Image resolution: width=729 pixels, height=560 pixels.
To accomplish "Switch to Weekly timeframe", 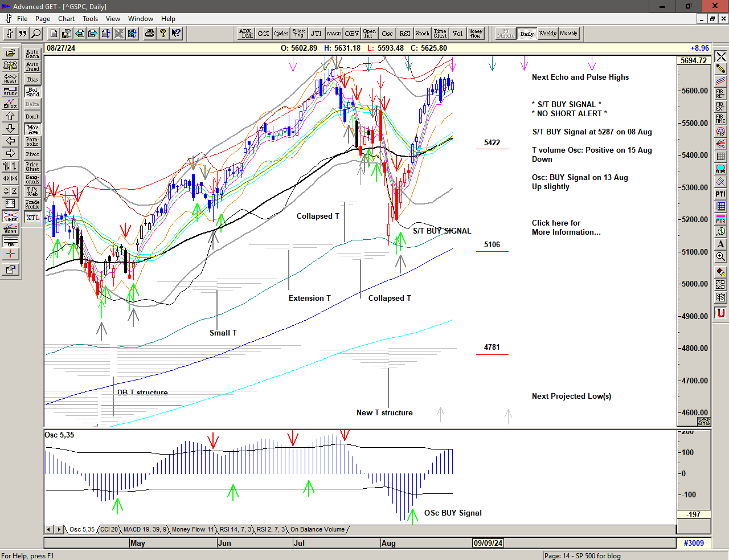I will [547, 34].
